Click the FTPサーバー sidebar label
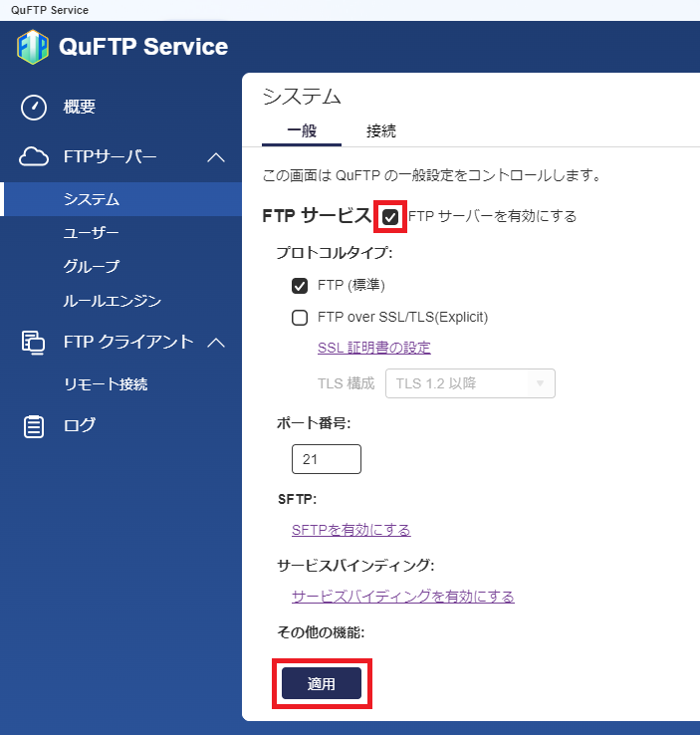Viewport: 700px width, 735px height. [x=111, y=157]
